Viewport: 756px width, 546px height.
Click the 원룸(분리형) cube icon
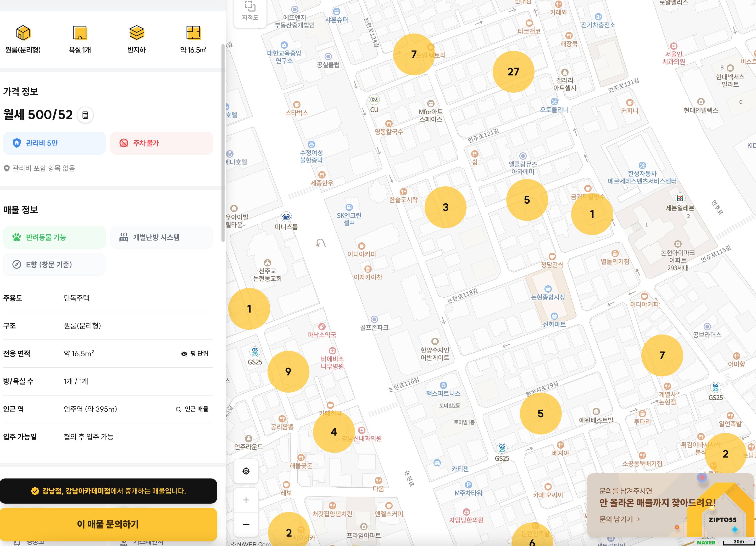23,33
